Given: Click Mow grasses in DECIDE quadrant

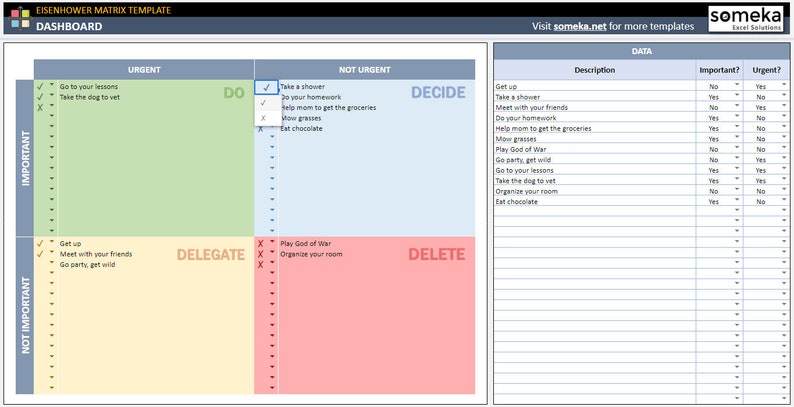Looking at the screenshot, I should click(301, 118).
